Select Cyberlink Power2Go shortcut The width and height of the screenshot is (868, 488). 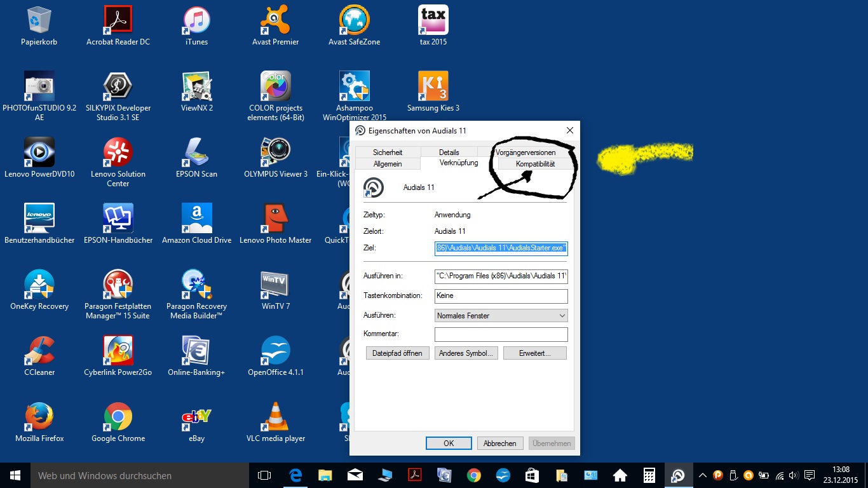pos(118,356)
